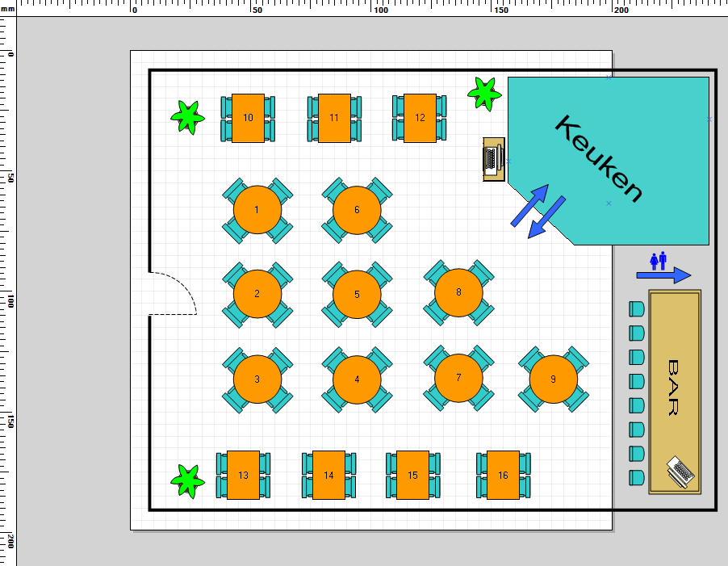Select the laptop icon on the bar
Image resolution: width=728 pixels, height=566 pixels.
pos(680,472)
